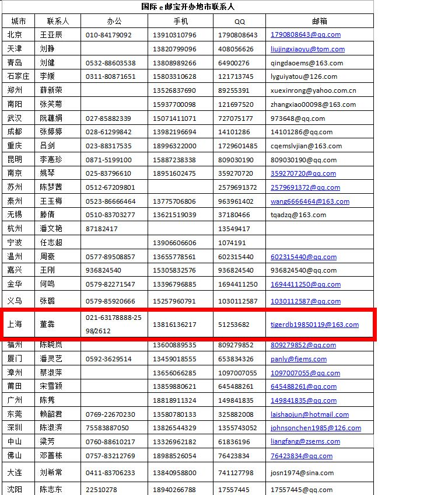Click the 2579691372@qq.com link

click(x=305, y=187)
